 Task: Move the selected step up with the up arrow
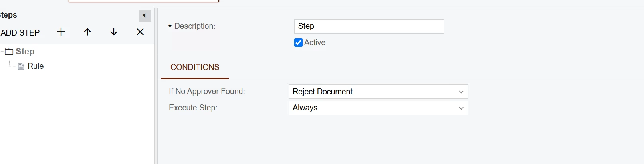pos(87,32)
